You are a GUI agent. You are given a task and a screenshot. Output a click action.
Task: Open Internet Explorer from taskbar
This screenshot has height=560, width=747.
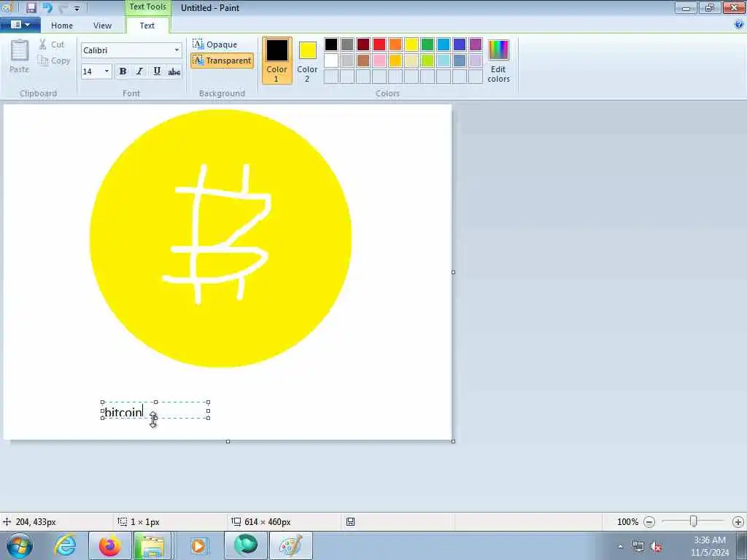pos(65,545)
